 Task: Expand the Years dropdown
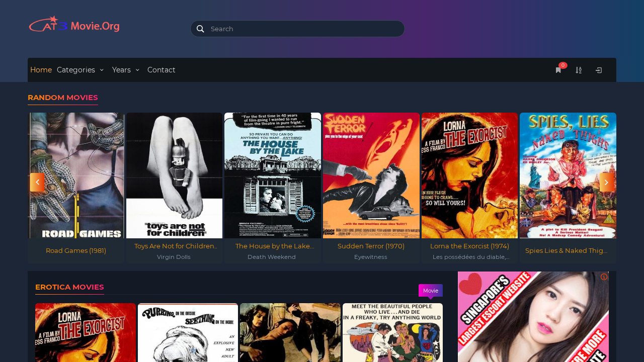pos(126,70)
